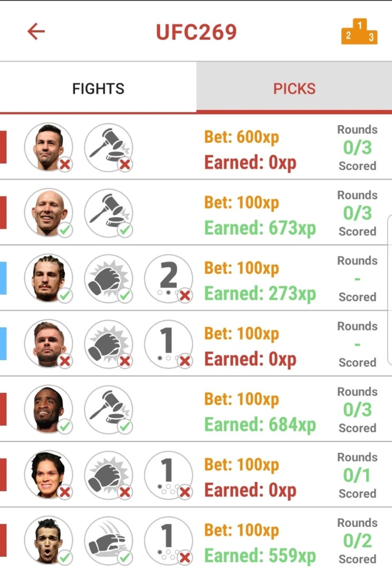Tap the Bet: 600xp label

[242, 137]
